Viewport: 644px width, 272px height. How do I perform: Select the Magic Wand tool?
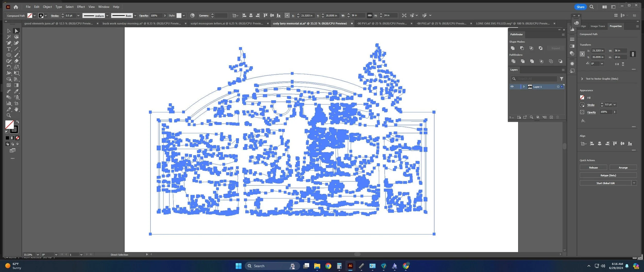(9, 37)
